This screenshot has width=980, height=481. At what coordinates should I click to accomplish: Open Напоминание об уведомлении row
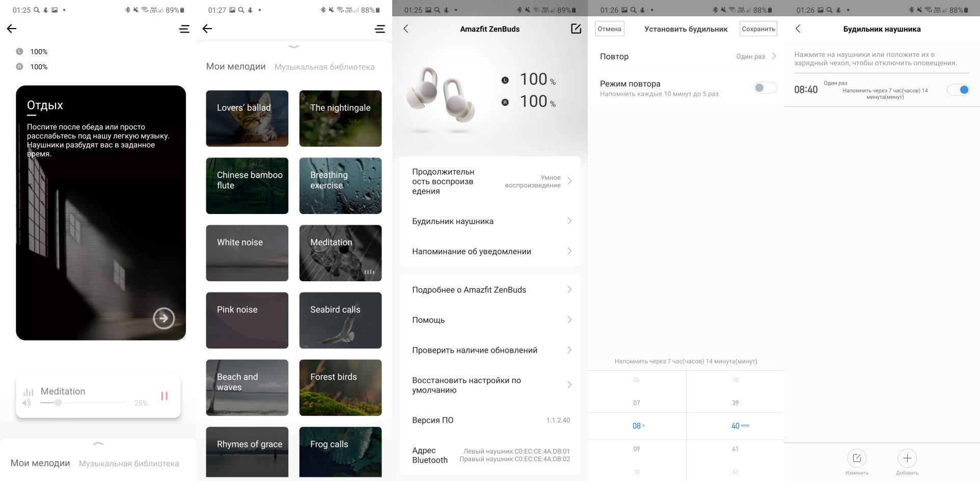(489, 251)
